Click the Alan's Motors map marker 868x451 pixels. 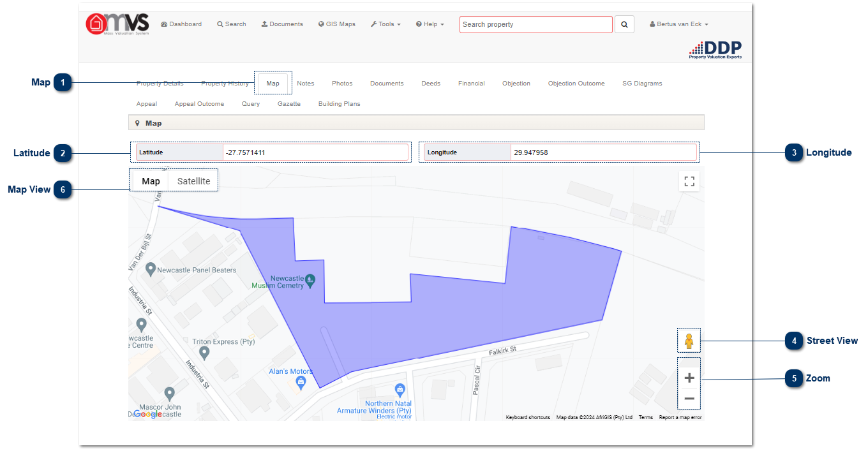click(301, 382)
